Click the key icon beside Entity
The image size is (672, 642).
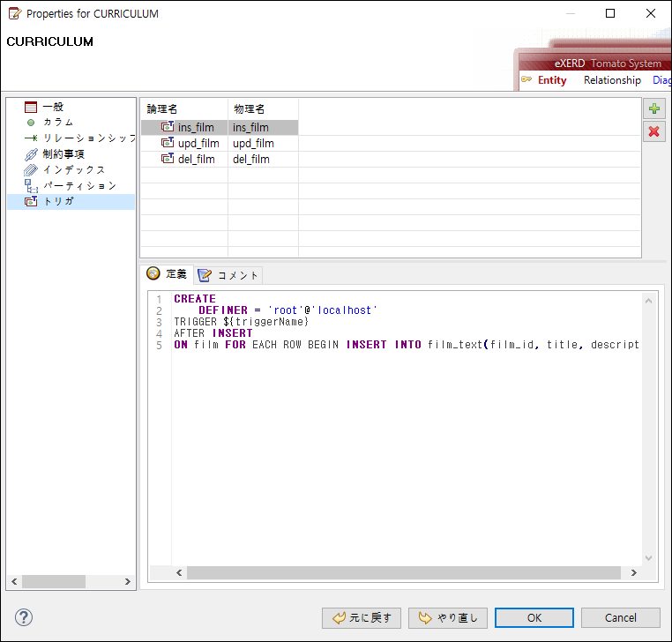coord(526,79)
